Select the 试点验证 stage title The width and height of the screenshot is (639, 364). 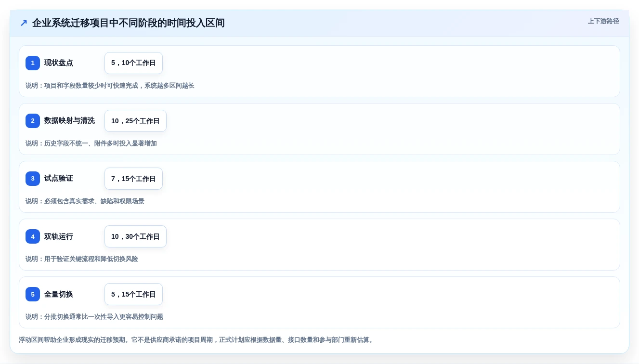click(x=59, y=179)
